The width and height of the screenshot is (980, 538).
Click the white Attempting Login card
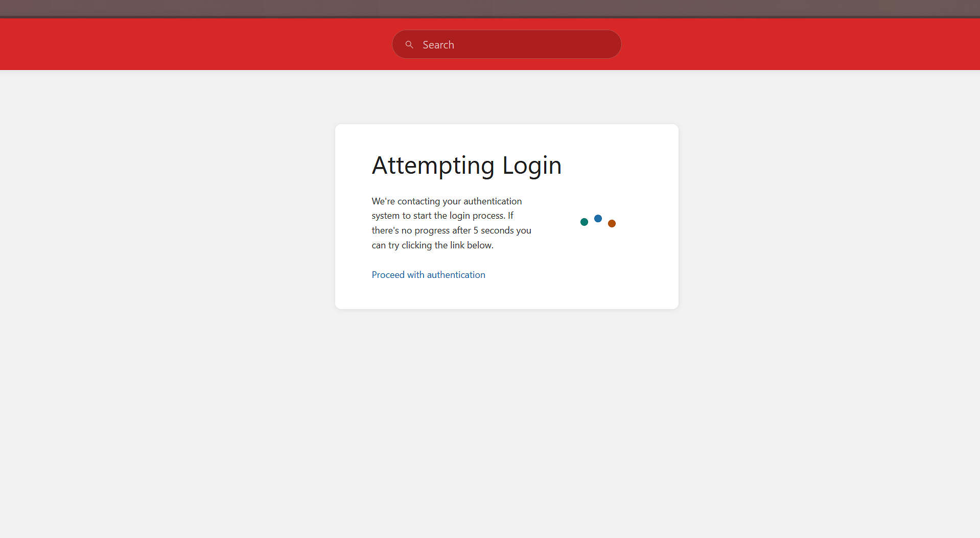[x=506, y=216]
